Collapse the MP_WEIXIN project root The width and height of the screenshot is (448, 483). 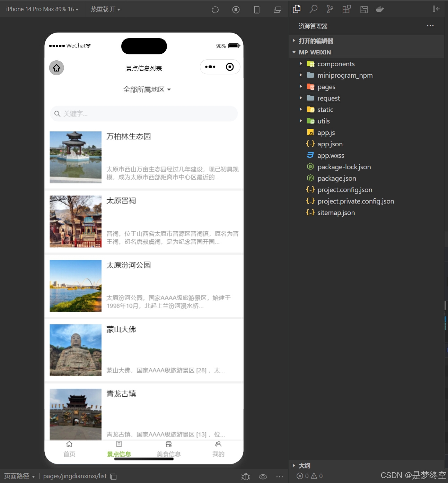pyautogui.click(x=366, y=52)
